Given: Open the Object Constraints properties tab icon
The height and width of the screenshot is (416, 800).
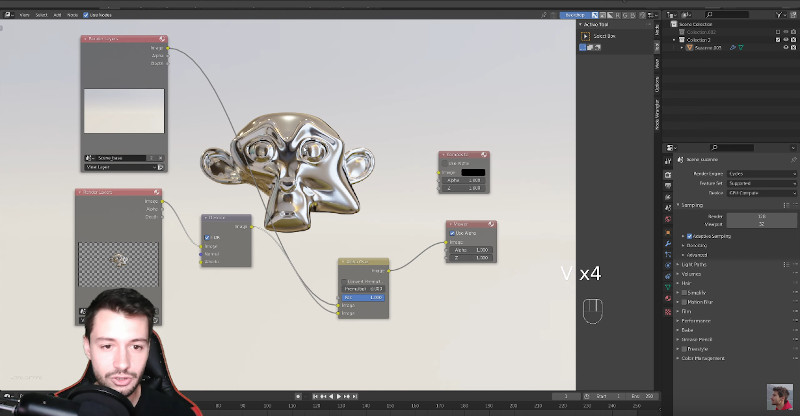Looking at the screenshot, I should pos(668,277).
